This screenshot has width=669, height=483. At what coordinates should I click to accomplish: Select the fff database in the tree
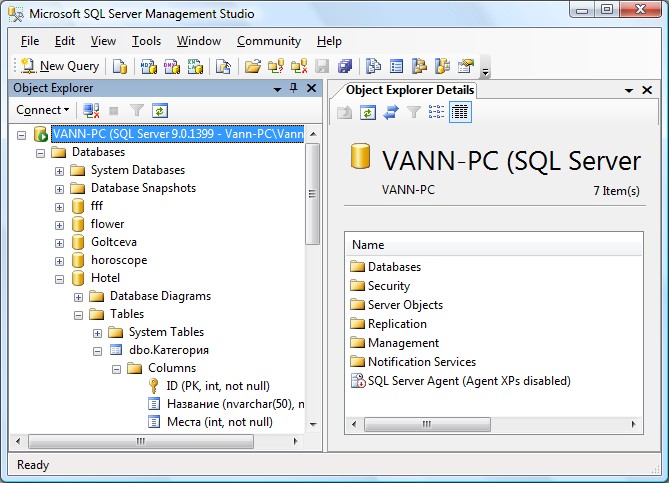(96, 206)
